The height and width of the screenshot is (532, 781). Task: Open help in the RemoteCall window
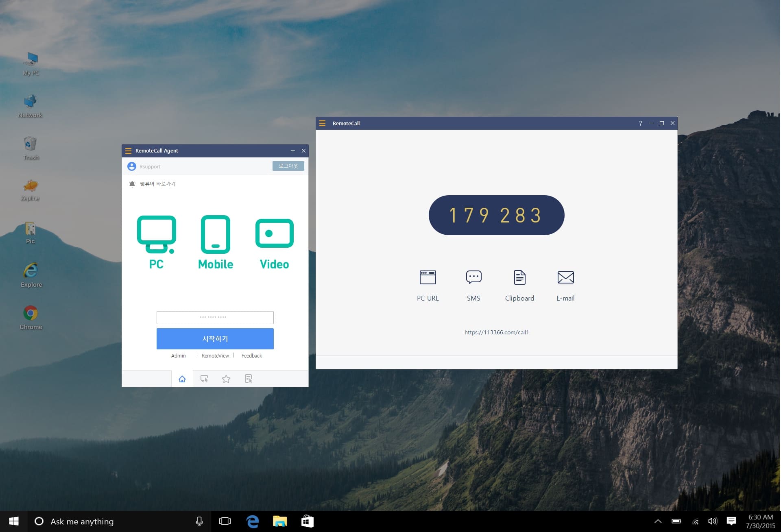(x=641, y=123)
